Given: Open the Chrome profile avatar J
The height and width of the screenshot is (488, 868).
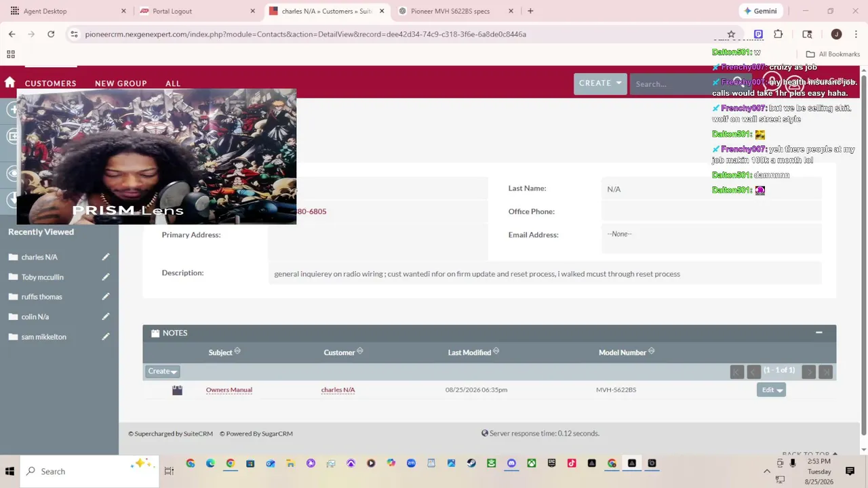Looking at the screenshot, I should click(836, 34).
